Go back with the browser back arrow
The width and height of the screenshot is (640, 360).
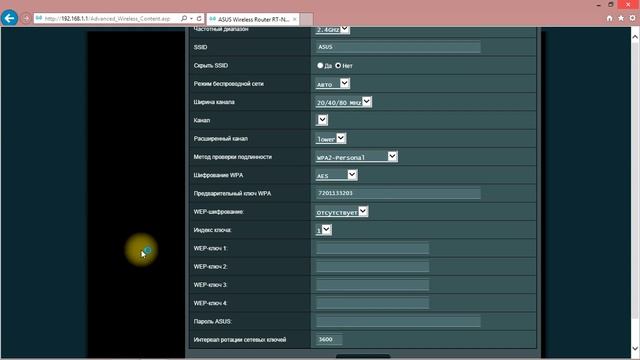(x=9, y=18)
